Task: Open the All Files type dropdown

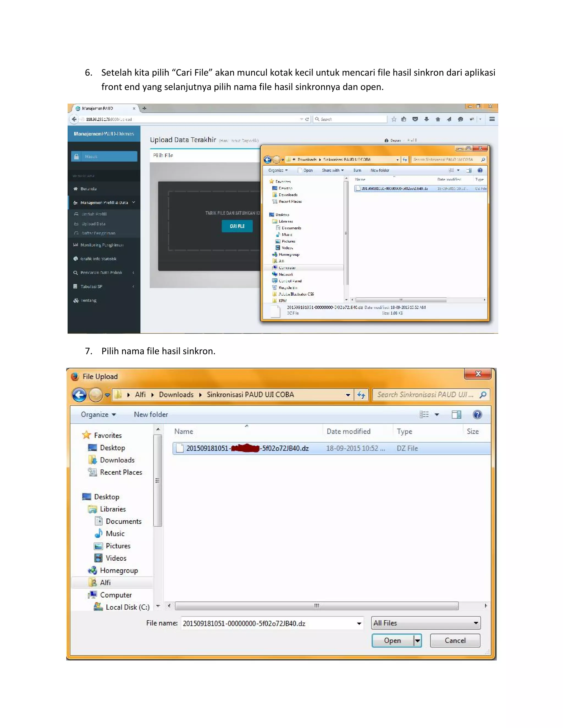Action: (x=426, y=623)
